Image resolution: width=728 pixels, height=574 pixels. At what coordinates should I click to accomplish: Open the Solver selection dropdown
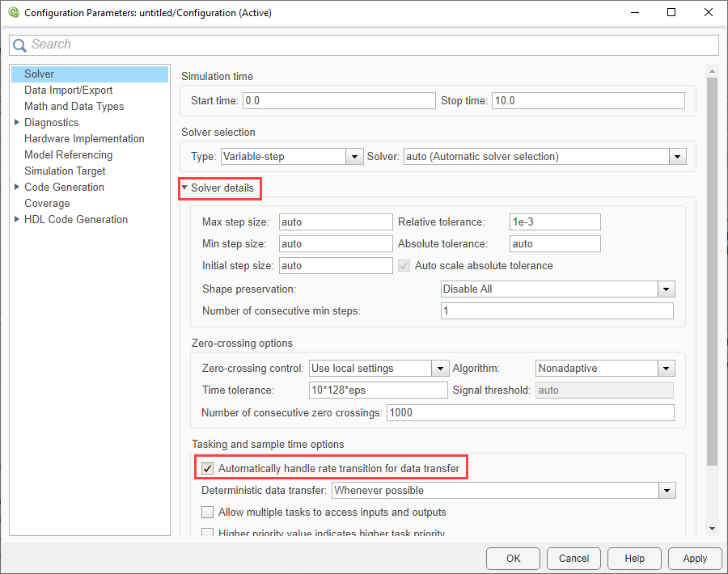tap(678, 156)
